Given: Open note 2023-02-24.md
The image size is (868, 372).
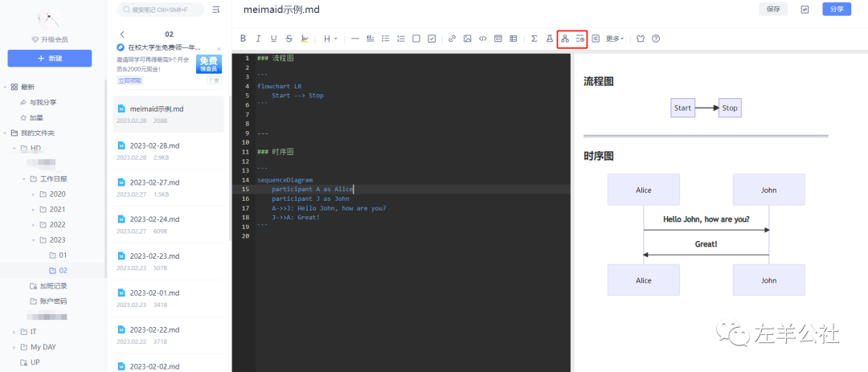Looking at the screenshot, I should 168,224.
